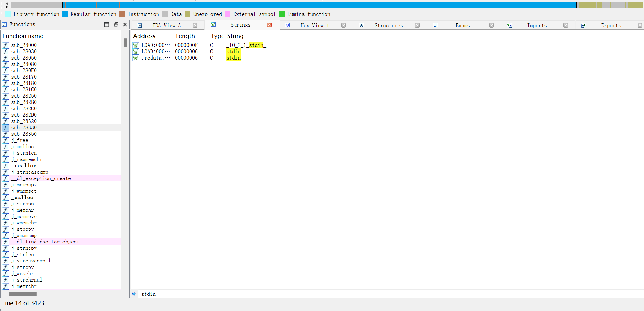This screenshot has width=644, height=311.
Task: Open the Hex View-1 tab
Action: point(314,25)
